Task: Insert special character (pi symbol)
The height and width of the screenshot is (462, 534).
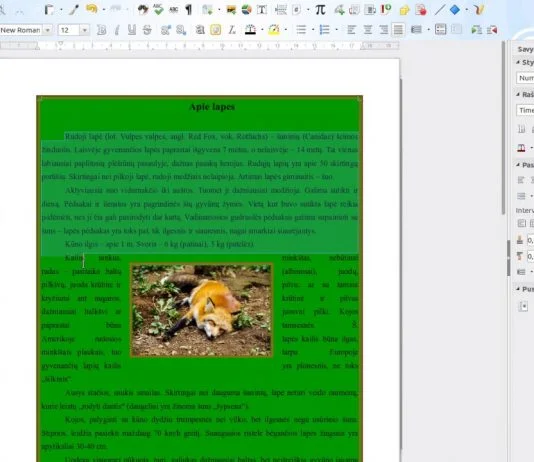Action: [x=320, y=10]
